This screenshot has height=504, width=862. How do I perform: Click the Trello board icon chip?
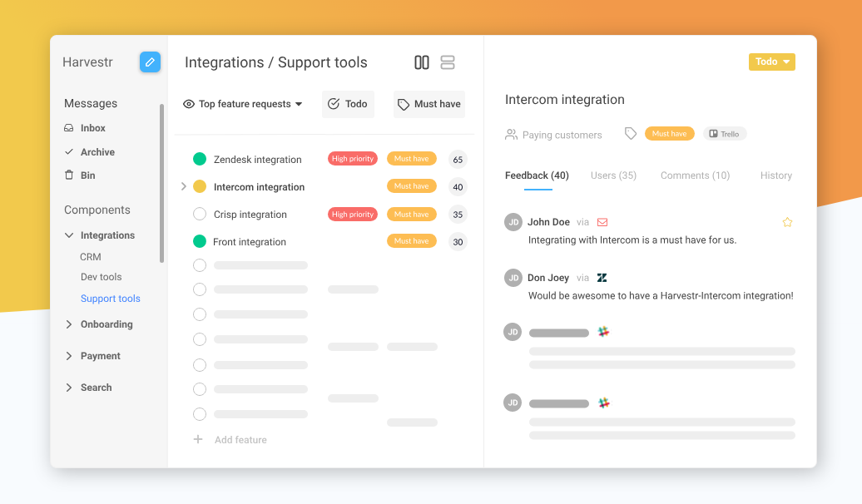point(713,134)
